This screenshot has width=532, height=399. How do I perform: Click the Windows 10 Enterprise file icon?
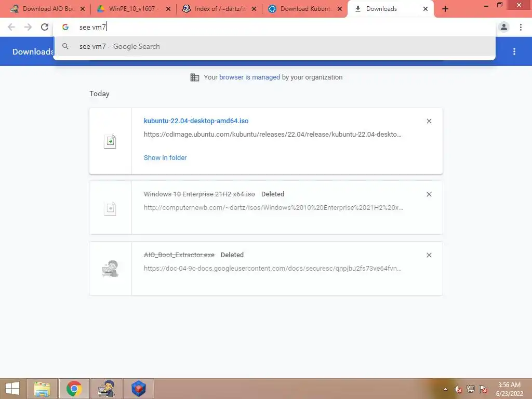click(110, 208)
